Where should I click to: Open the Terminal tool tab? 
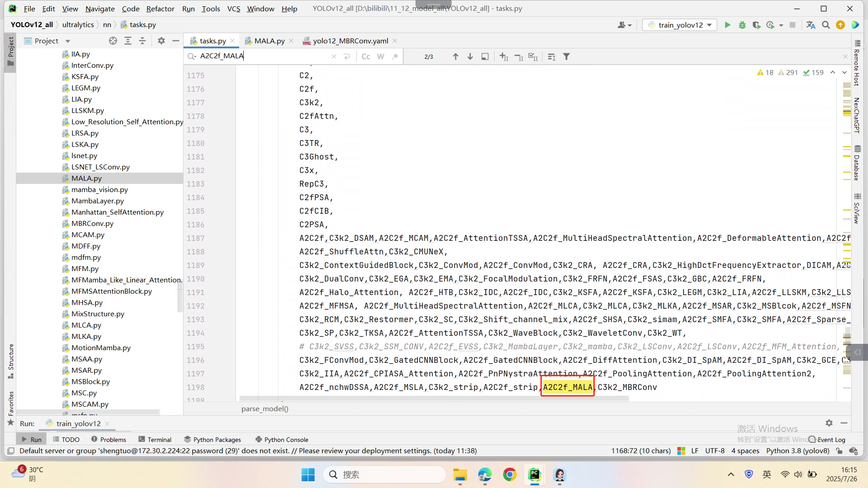tap(155, 439)
